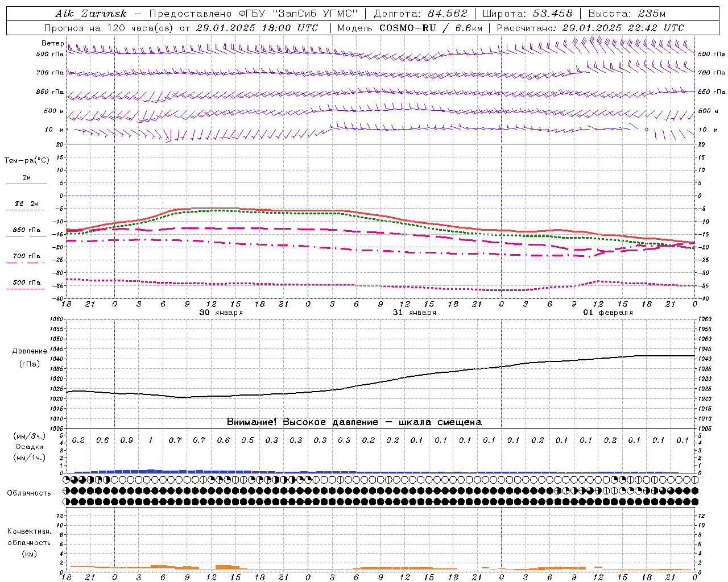Click the 500 гПа temperature legend entry
Image resolution: width=728 pixels, height=582 pixels.
click(x=26, y=282)
